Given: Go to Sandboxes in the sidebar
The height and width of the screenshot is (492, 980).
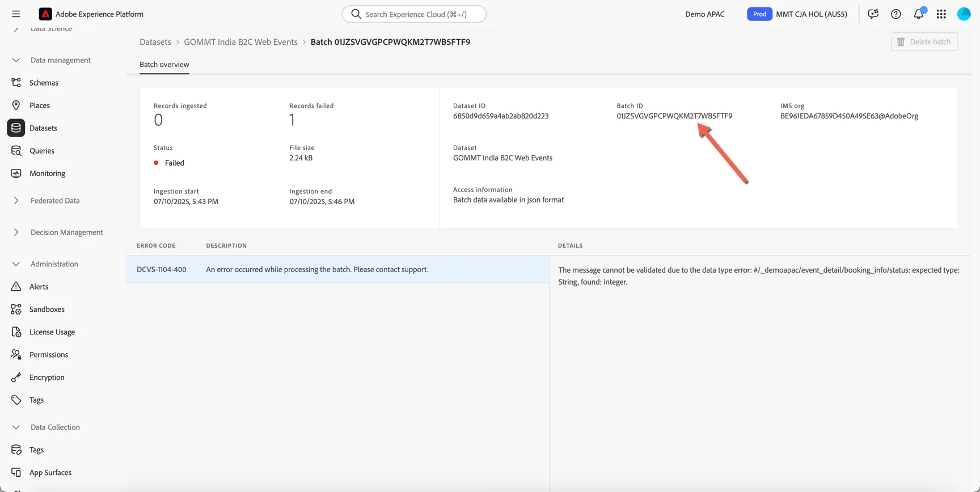Looking at the screenshot, I should [x=47, y=309].
